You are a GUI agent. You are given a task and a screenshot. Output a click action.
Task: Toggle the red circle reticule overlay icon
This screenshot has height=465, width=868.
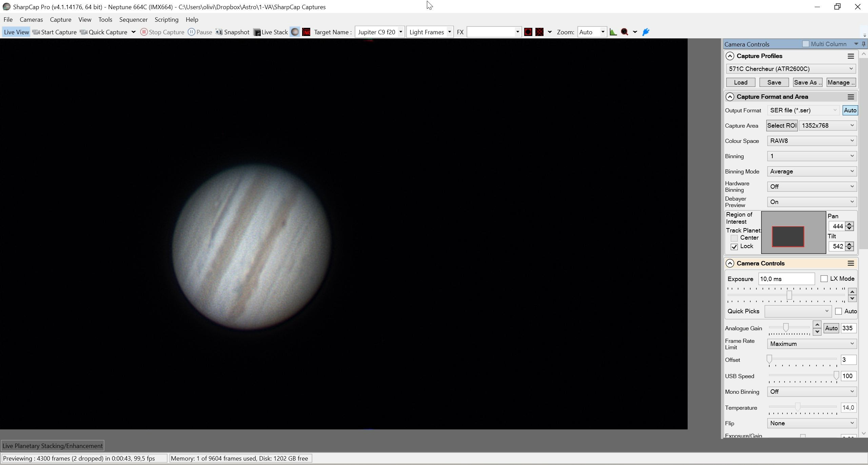(528, 32)
